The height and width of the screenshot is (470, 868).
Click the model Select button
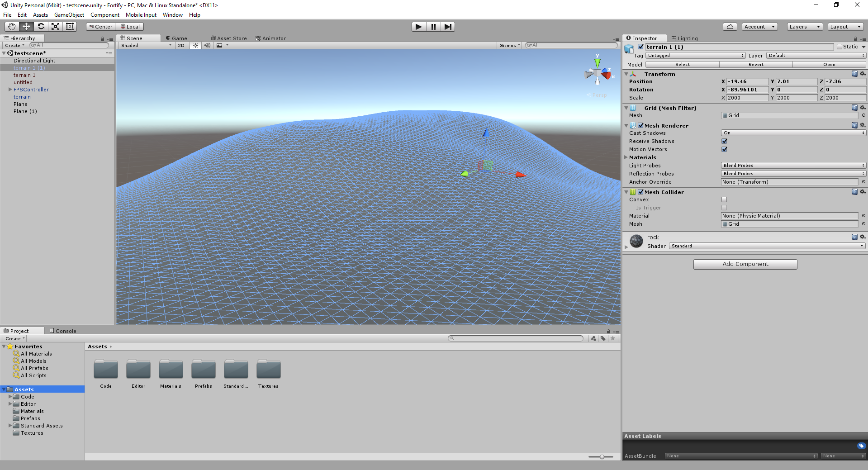(683, 65)
